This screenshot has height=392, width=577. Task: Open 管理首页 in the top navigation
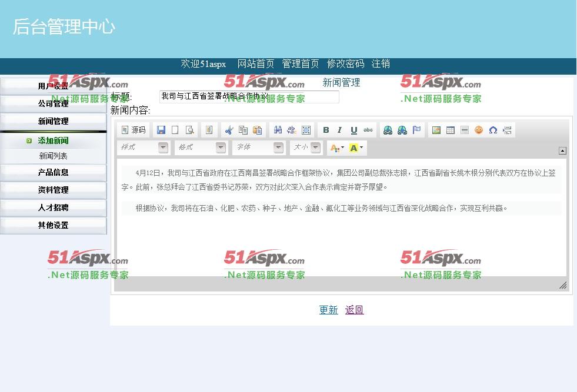pyautogui.click(x=301, y=64)
